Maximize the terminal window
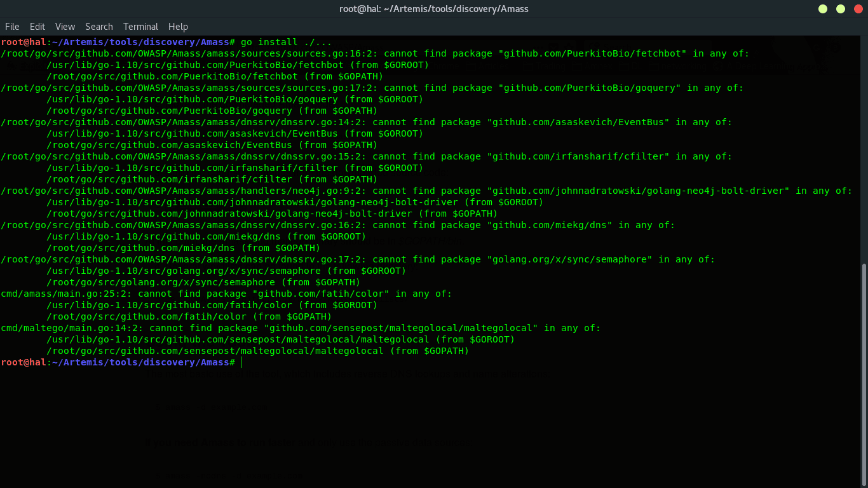This screenshot has height=488, width=868. tap(841, 9)
